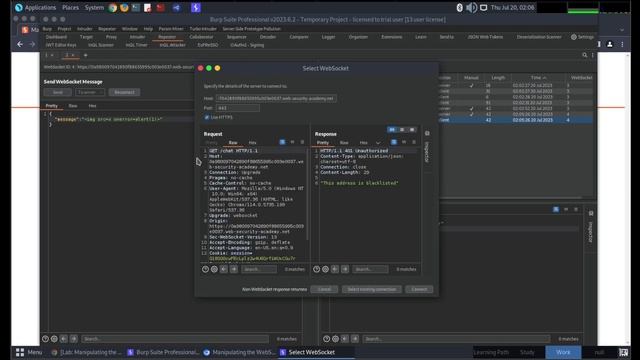Open Burp Settings gear
Image resolution: width=640 pixels, height=360 pixels.
pos(582,37)
